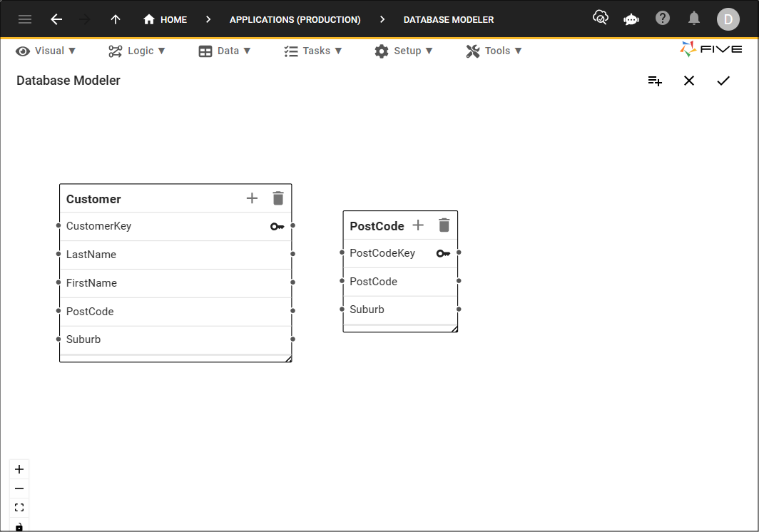
Task: Click the CustomerKey primary key icon
Action: pos(277,226)
